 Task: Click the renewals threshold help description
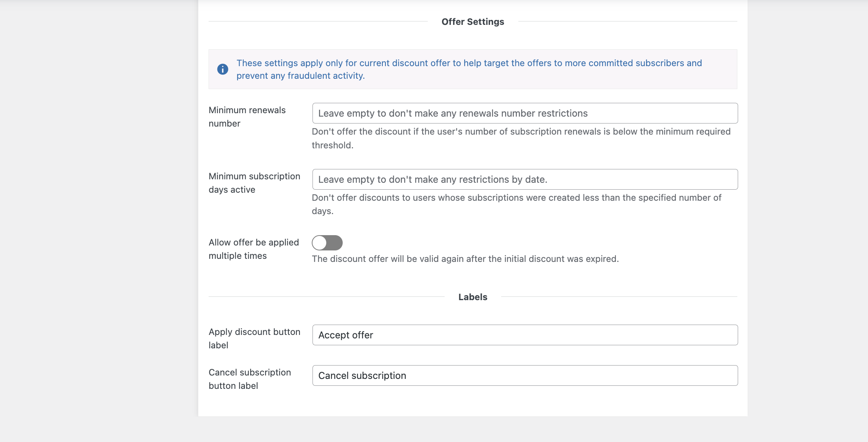(x=521, y=138)
